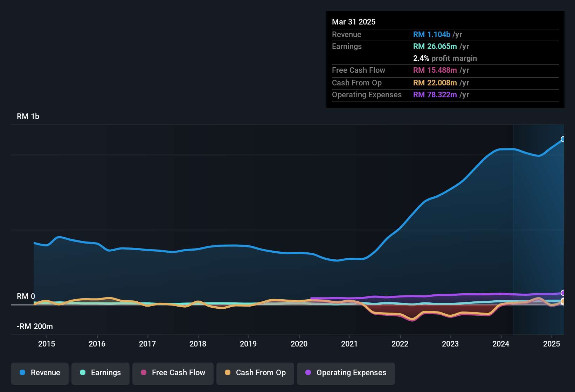Screen dimensions: 575x392
Task: Click the pink Free Cash Flow dot icon
Action: (x=144, y=373)
